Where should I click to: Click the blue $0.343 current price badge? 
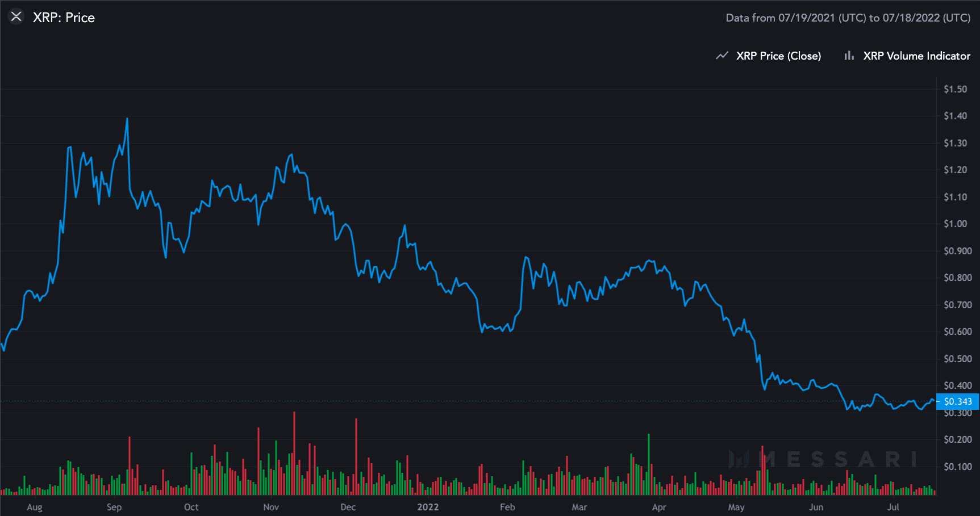(958, 401)
